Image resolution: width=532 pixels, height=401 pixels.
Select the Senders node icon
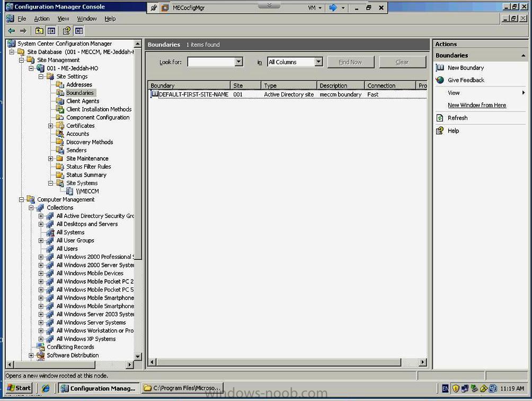(x=60, y=150)
